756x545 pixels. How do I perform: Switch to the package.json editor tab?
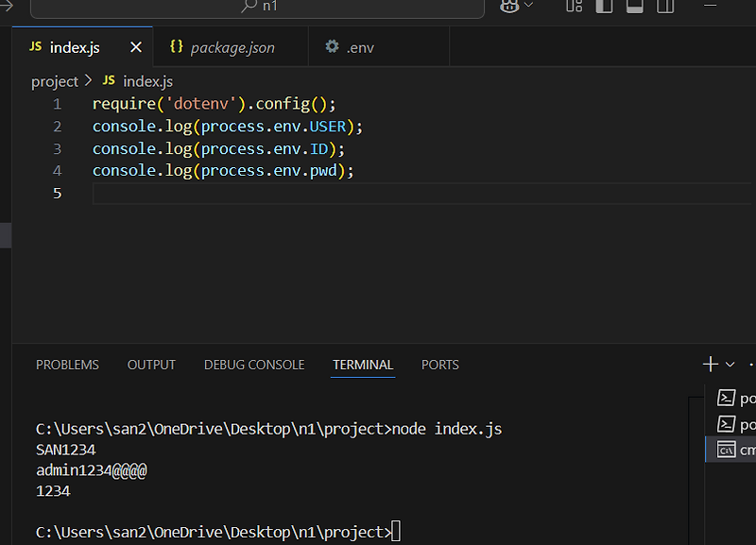(x=231, y=45)
